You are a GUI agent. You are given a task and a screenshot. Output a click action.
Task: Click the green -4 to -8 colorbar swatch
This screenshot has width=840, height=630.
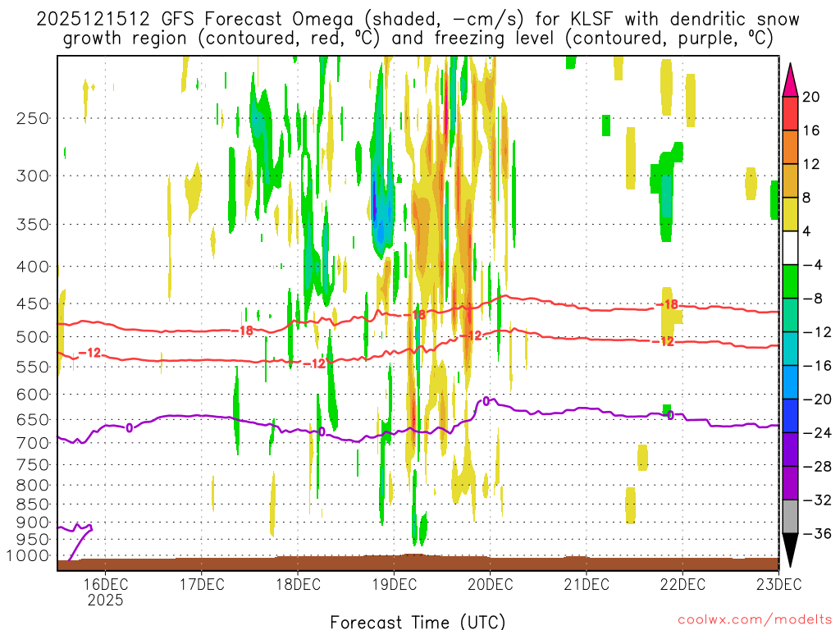click(790, 281)
